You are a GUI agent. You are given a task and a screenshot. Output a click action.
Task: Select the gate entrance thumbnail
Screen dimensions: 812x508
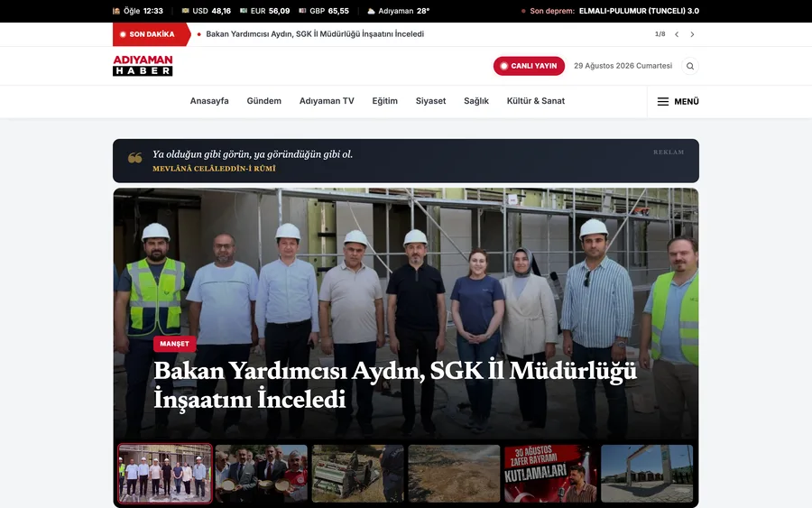pos(647,474)
